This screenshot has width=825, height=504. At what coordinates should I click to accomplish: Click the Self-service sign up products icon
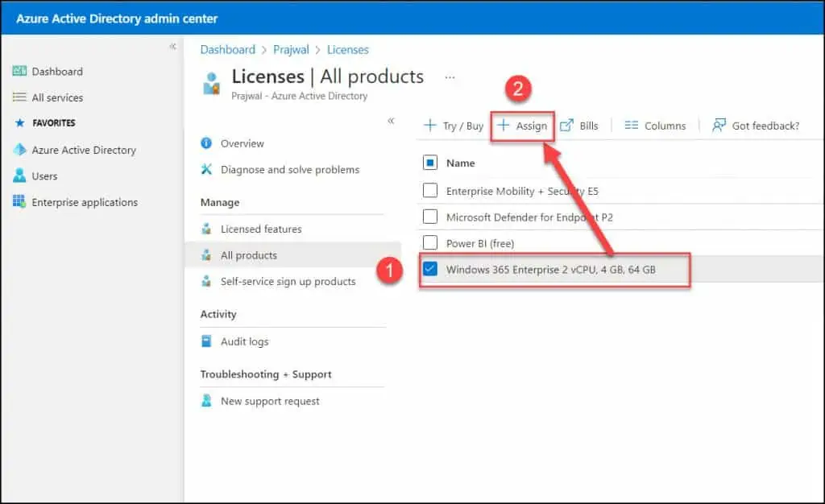coord(206,281)
